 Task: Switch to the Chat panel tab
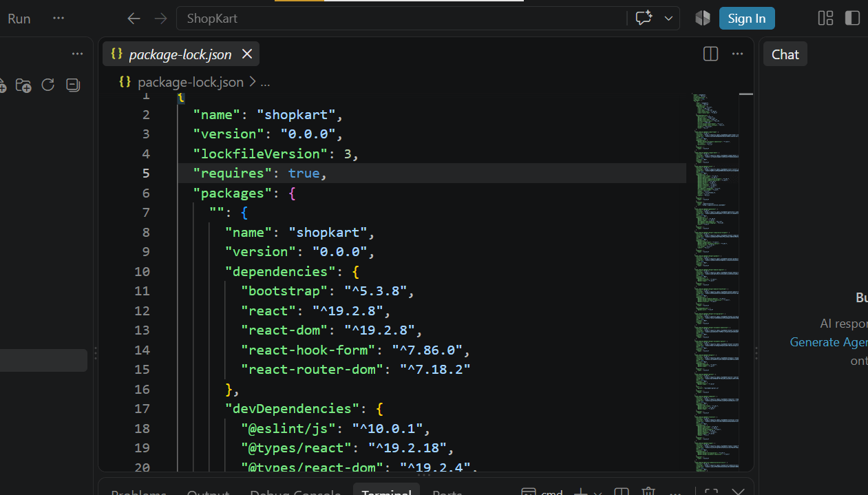coord(785,54)
